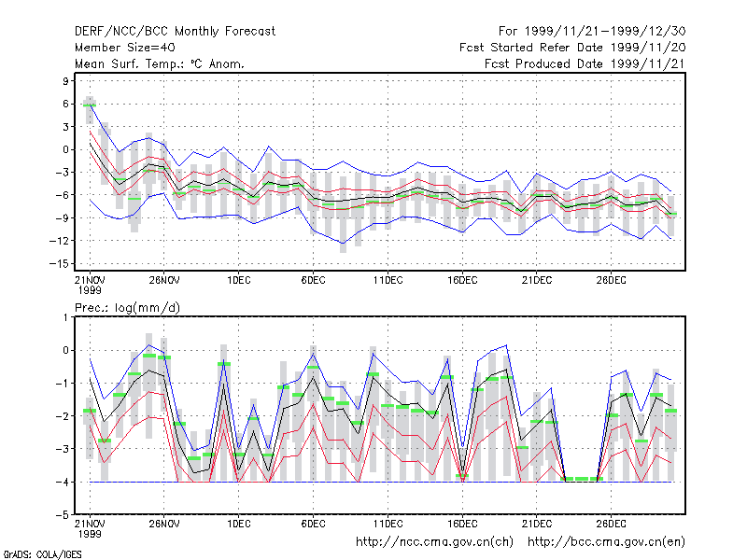Click the GrADS: COLA/IGES credit text
This screenshot has height=560, width=747.
(42, 554)
